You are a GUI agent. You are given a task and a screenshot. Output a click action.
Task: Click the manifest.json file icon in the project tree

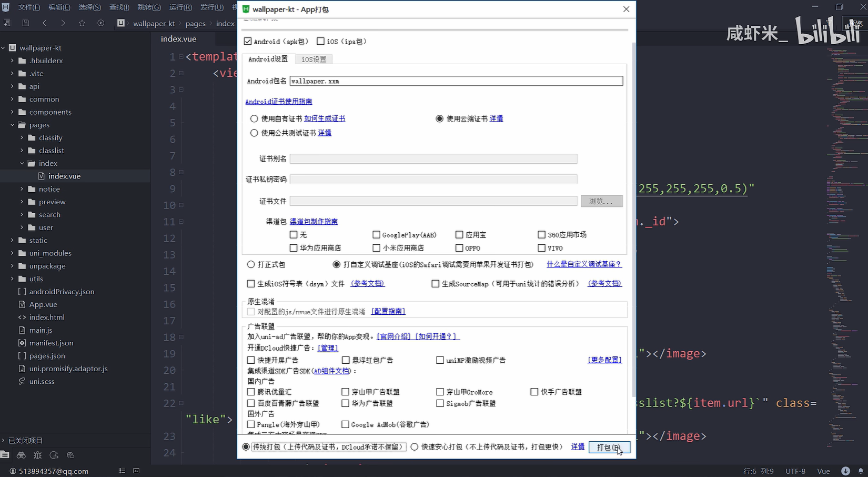[x=22, y=343]
